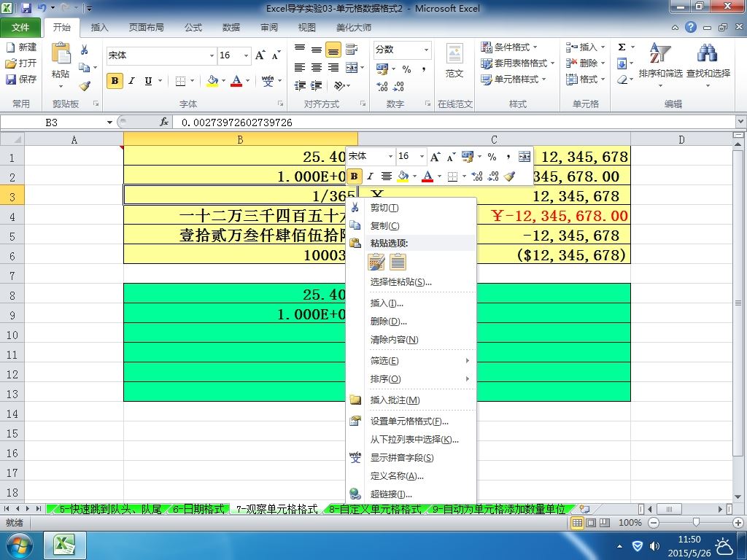Screen dimensions: 747x560
Task: Open the ribbon font size dropdown
Action: [246, 55]
